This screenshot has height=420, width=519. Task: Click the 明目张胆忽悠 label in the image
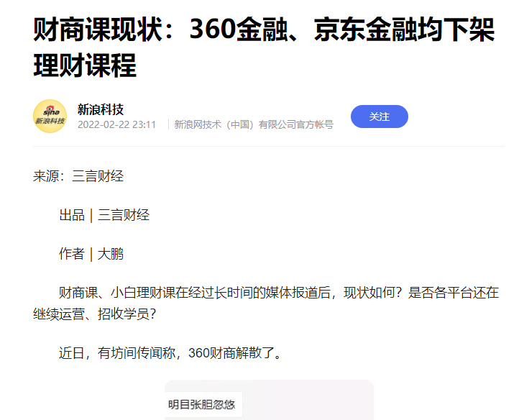pos(202,405)
